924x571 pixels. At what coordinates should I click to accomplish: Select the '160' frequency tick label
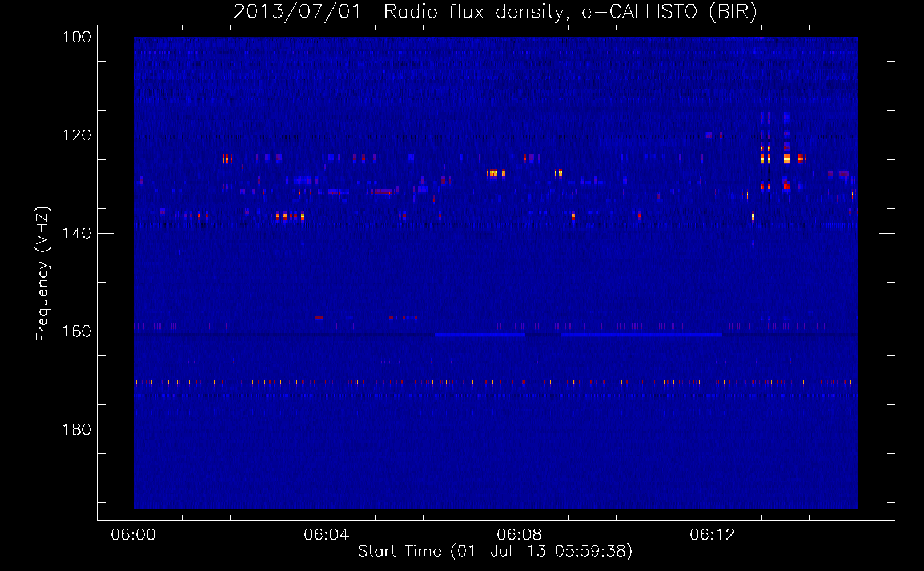(77, 331)
